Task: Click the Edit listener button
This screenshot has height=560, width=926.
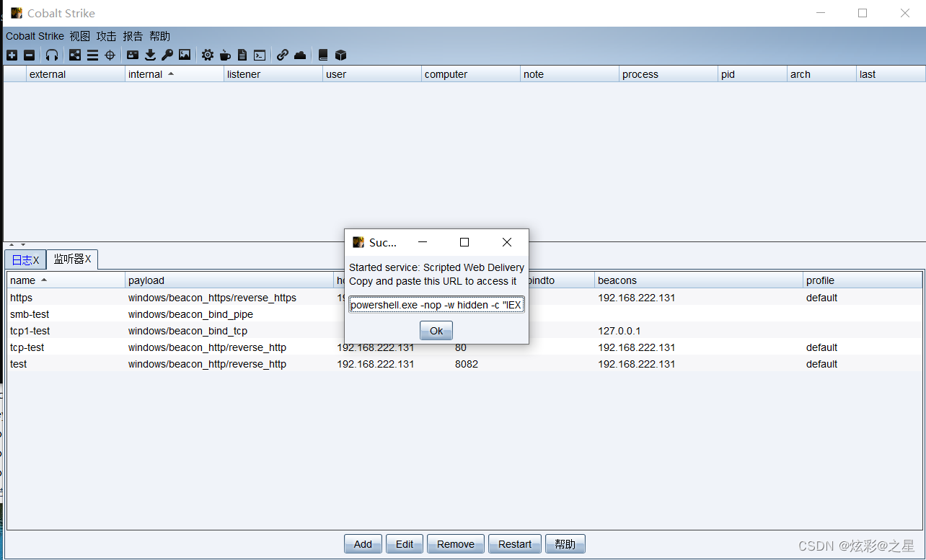Action: pyautogui.click(x=405, y=544)
